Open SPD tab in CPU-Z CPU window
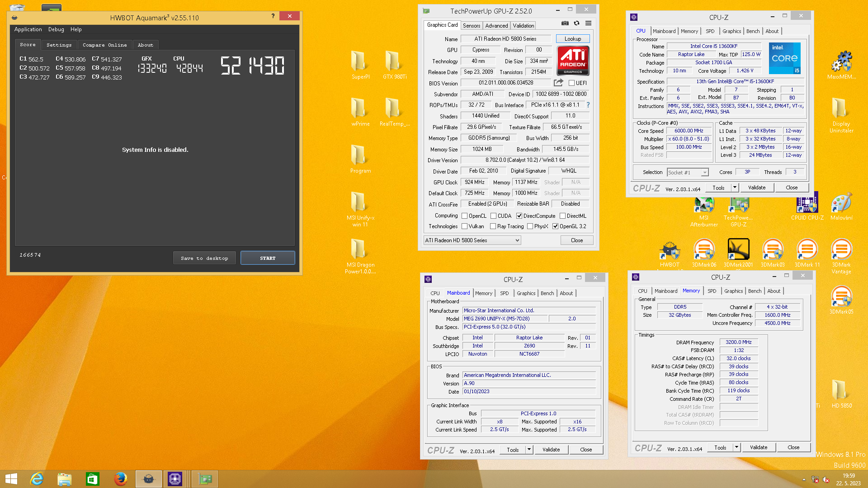 pyautogui.click(x=710, y=31)
